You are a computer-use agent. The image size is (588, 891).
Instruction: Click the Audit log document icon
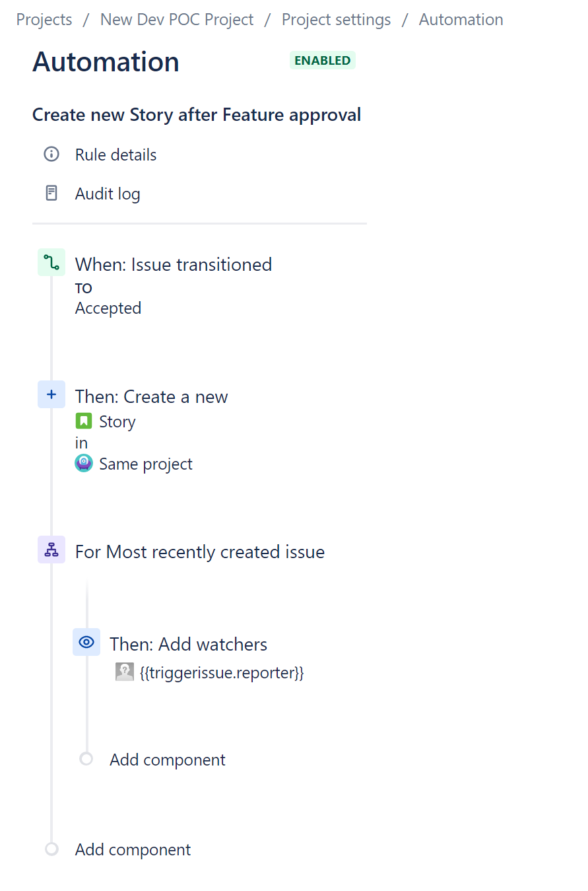(x=51, y=192)
